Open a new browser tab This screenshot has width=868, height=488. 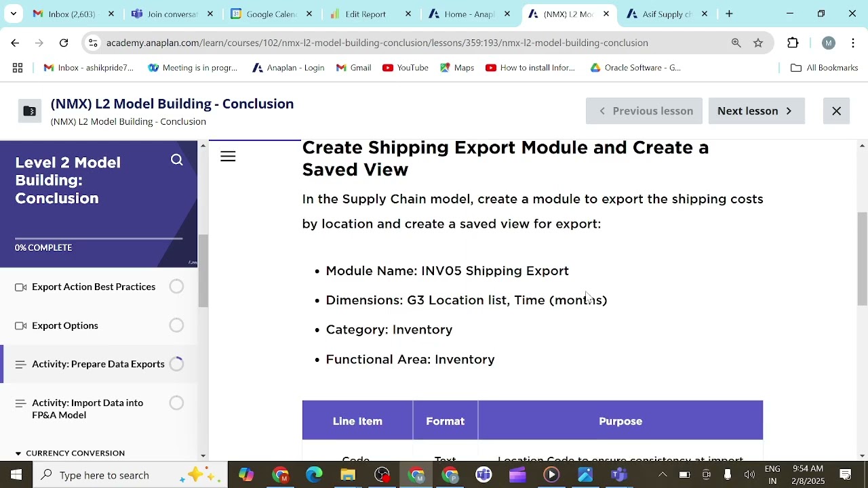[729, 14]
